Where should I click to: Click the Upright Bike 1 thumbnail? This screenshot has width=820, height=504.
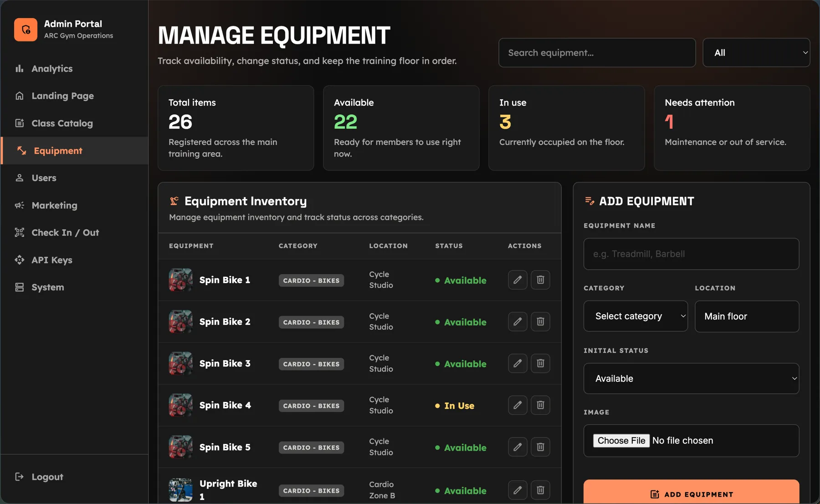[180, 490]
